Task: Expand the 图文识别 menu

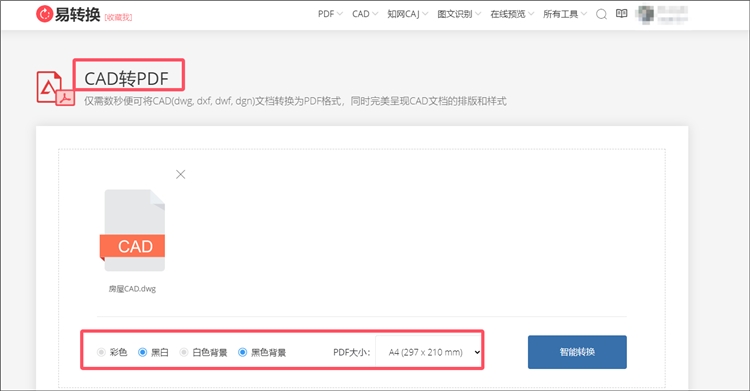Action: pos(459,14)
